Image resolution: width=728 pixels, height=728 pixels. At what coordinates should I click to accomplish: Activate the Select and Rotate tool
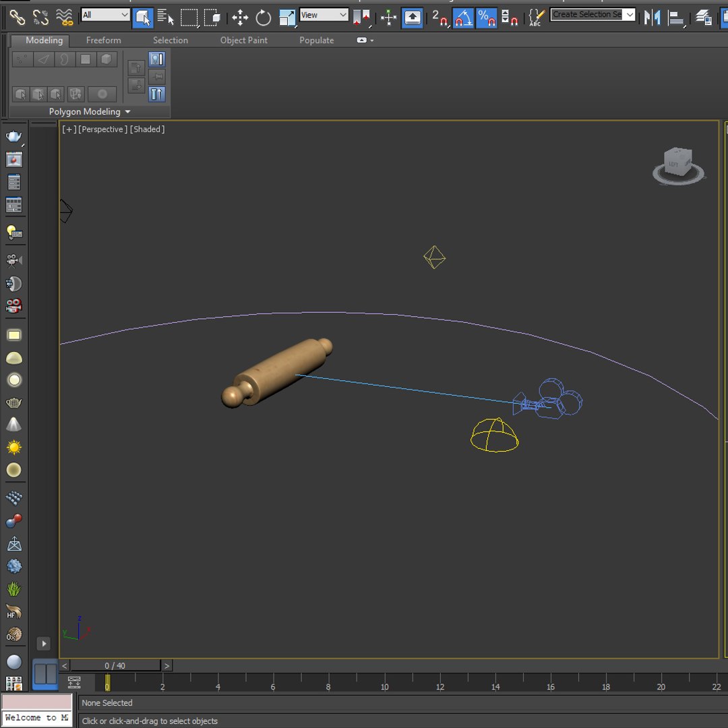click(264, 18)
